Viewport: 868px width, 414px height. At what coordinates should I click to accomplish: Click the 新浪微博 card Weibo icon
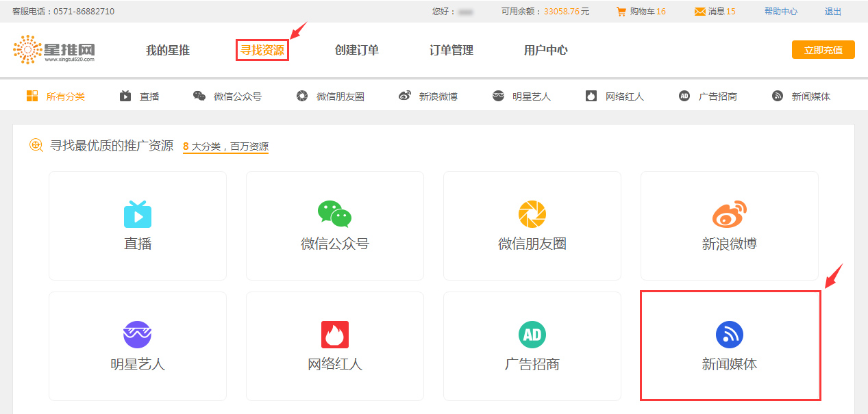(730, 214)
